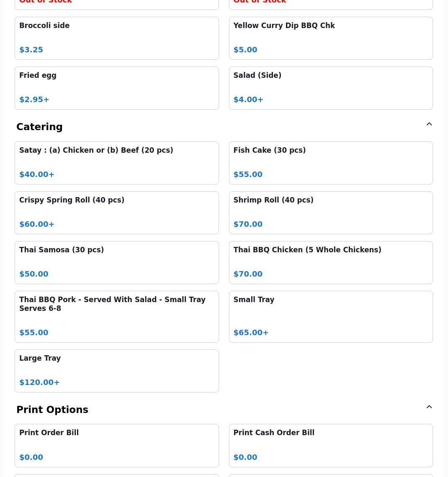The width and height of the screenshot is (448, 477).
Task: Click the Catering section heading
Action: point(39,127)
